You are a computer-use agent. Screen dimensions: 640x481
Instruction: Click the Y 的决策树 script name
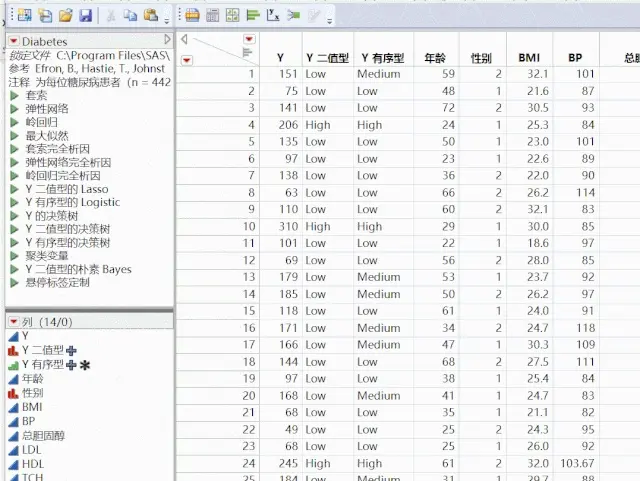pos(51,216)
